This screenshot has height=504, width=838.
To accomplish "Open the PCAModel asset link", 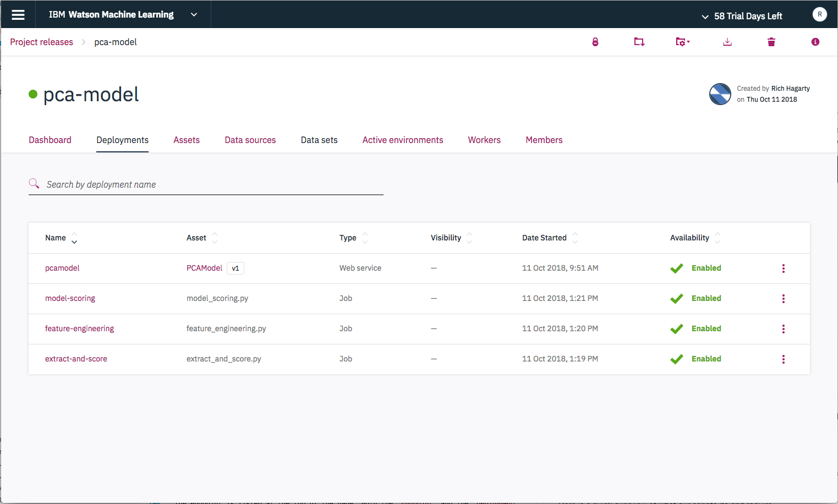I will [204, 268].
